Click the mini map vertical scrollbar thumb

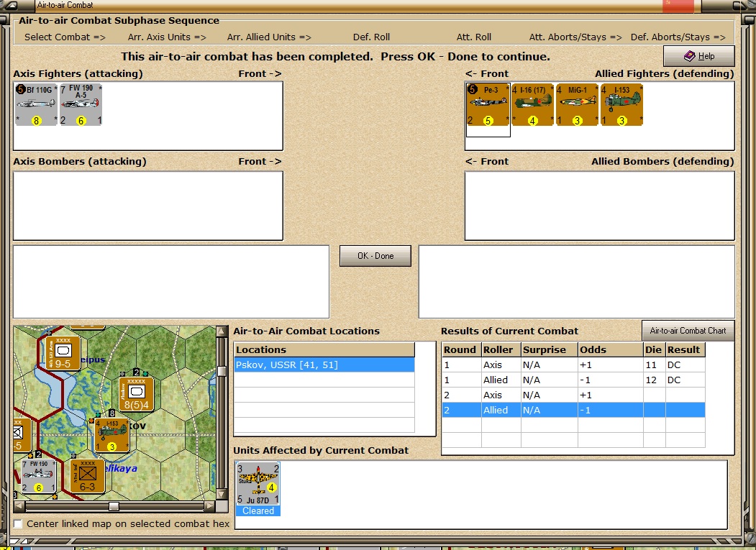(222, 371)
